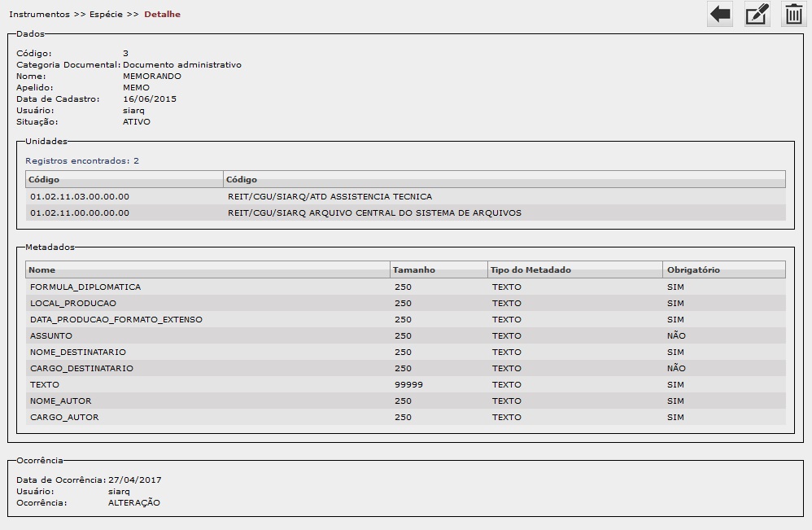Select CARGO_DESTINATARIO metadata row

pyautogui.click(x=405, y=368)
